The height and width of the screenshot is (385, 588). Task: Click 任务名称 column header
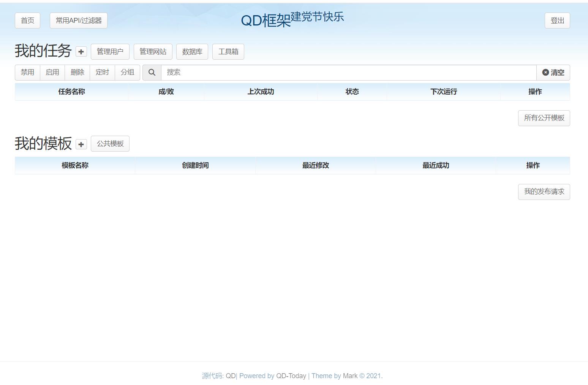click(71, 92)
